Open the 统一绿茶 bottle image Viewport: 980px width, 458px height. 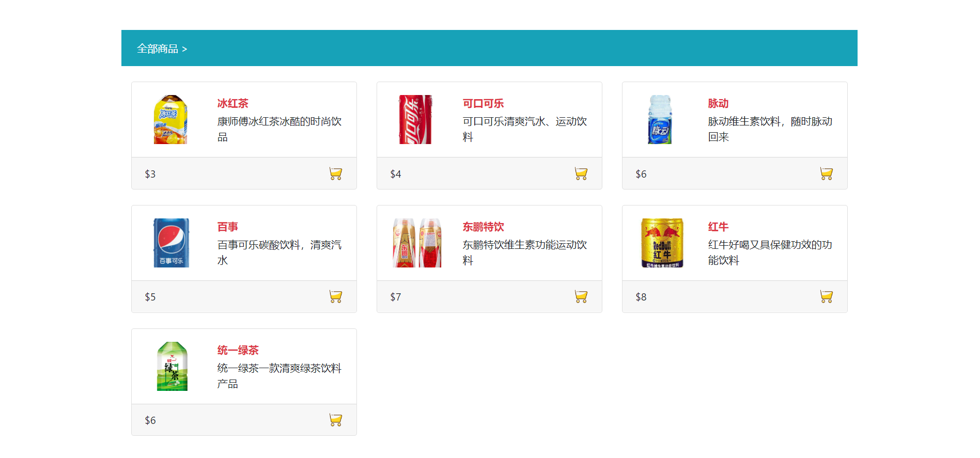171,366
